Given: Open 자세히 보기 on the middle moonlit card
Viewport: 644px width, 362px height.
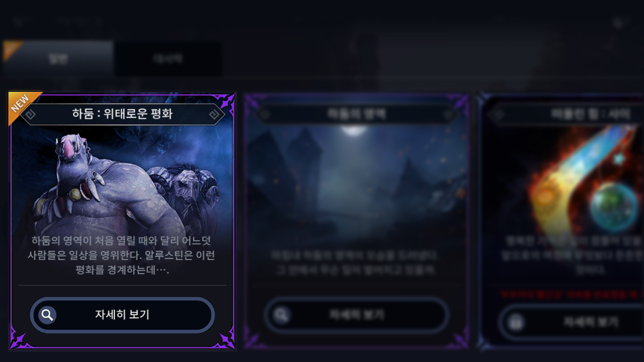Looking at the screenshot, I should [x=357, y=315].
